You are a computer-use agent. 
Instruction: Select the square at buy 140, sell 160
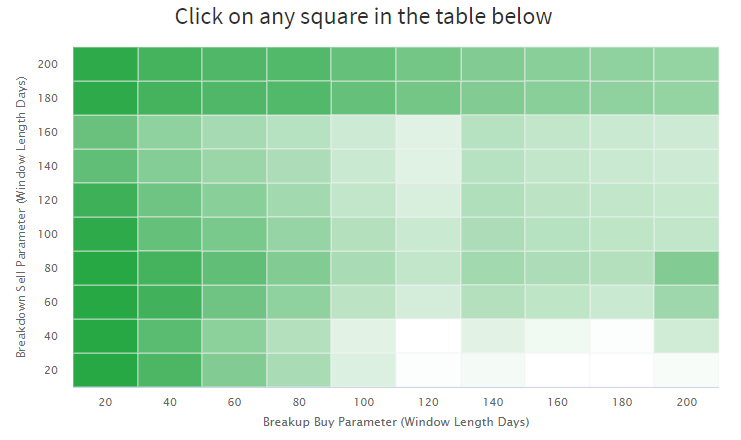coord(493,132)
